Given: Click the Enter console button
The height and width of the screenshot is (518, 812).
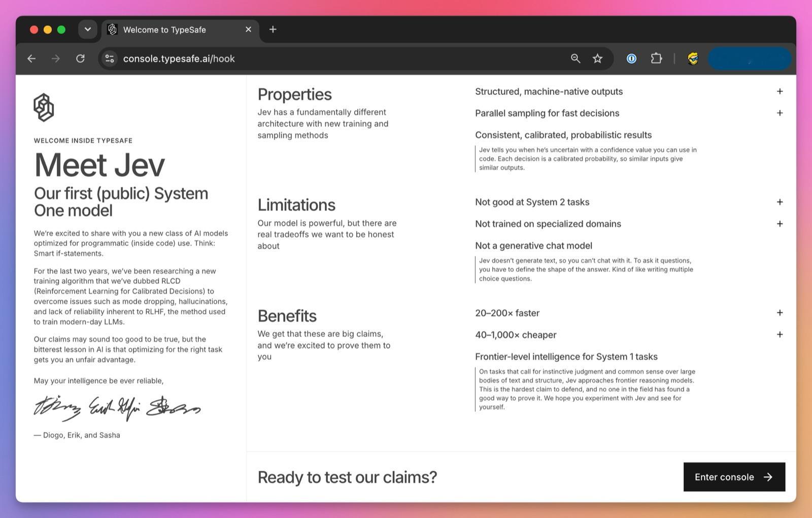Looking at the screenshot, I should [x=734, y=477].
